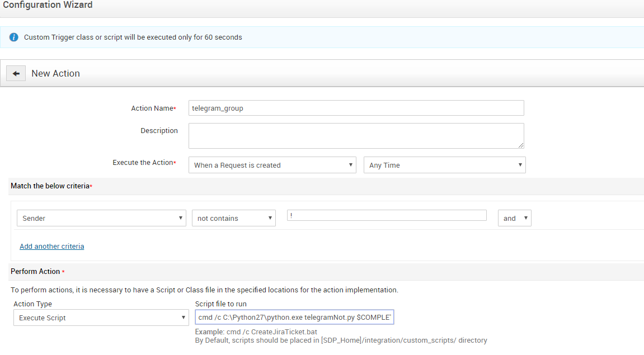This screenshot has width=644, height=355.
Task: Click the example CreateJiraTicket.bat hint text
Action: [x=256, y=332]
